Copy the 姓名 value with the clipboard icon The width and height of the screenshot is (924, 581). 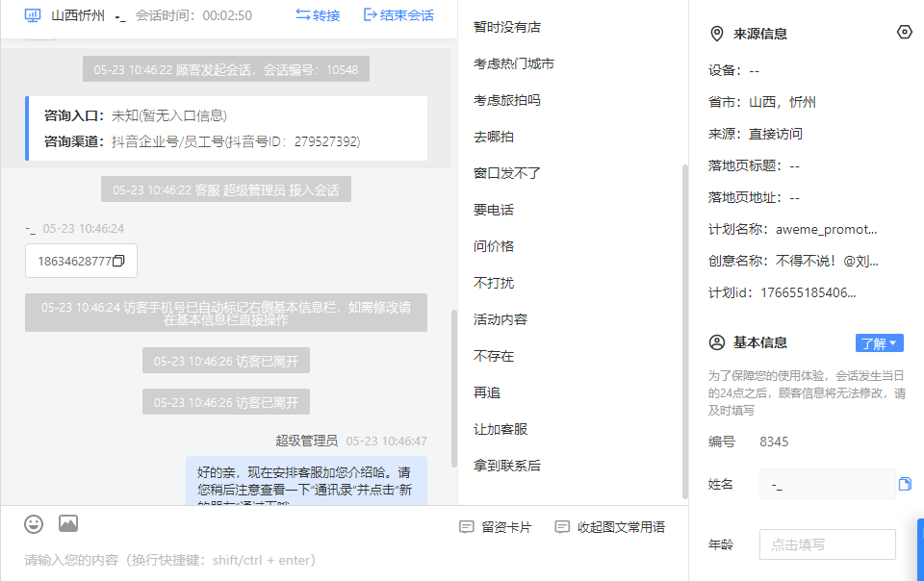pos(905,484)
